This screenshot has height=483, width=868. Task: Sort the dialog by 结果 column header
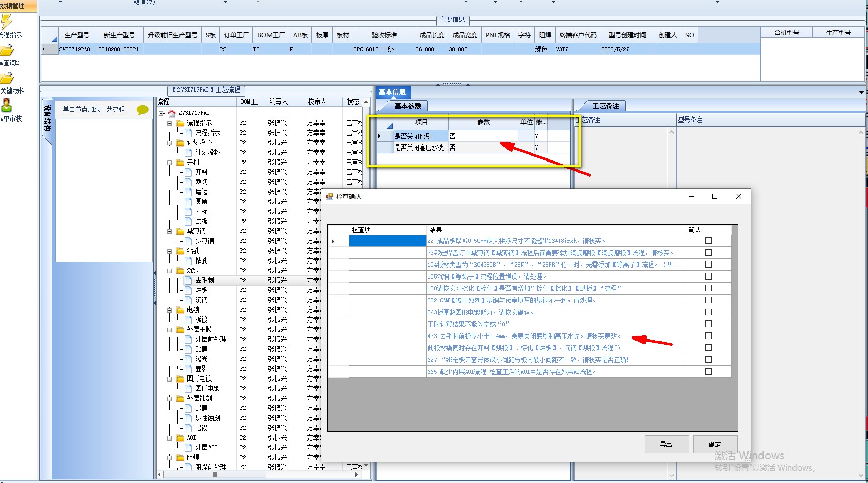coord(556,230)
